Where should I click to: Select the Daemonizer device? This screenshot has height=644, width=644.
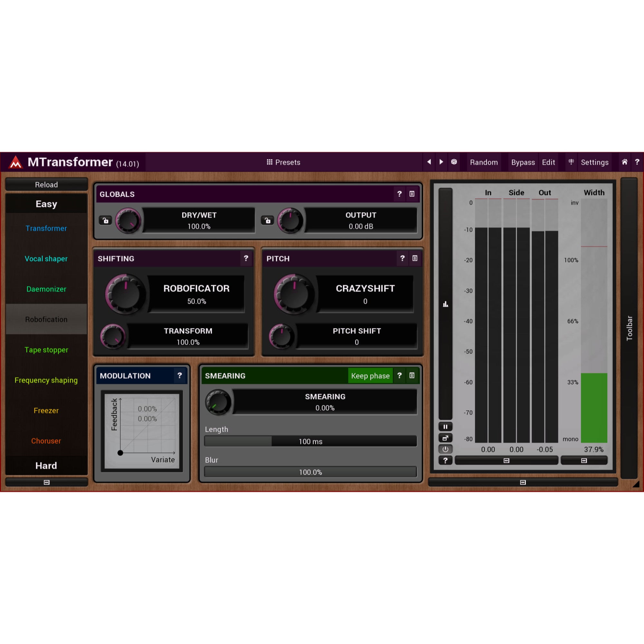pos(46,289)
